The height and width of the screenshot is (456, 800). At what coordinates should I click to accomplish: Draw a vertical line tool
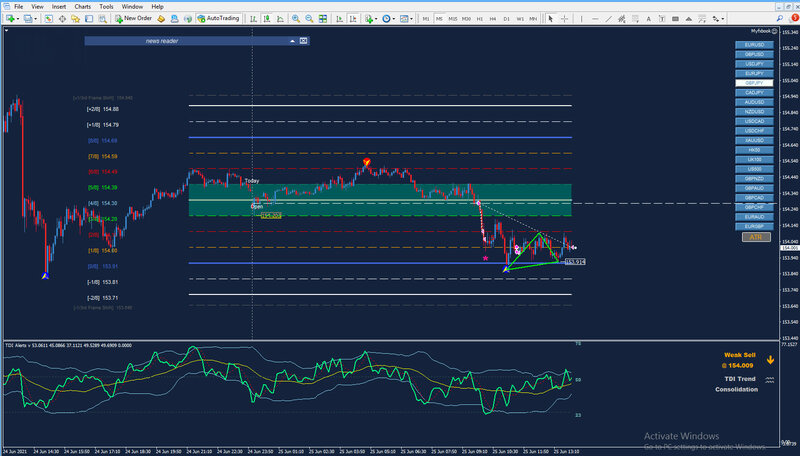click(581, 19)
